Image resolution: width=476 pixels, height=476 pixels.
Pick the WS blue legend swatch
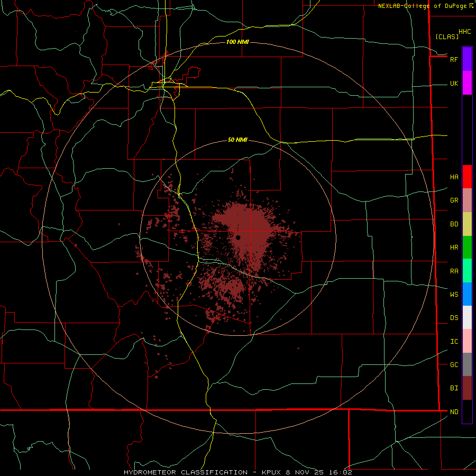click(467, 294)
